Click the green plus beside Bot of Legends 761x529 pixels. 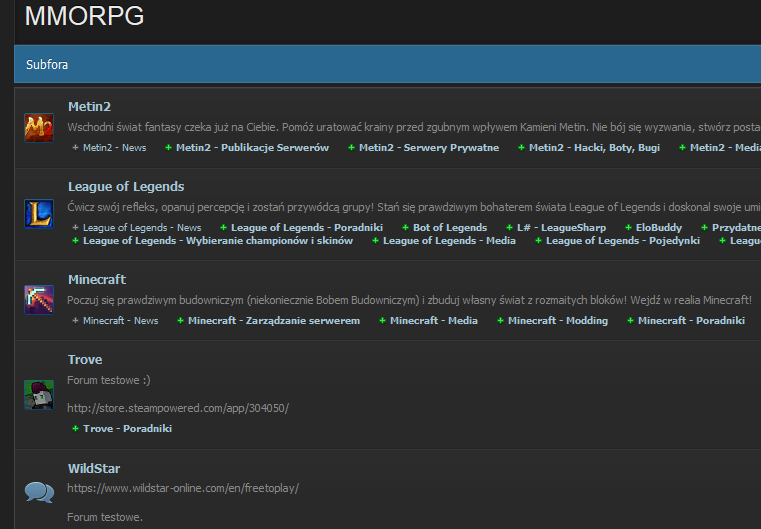(405, 228)
